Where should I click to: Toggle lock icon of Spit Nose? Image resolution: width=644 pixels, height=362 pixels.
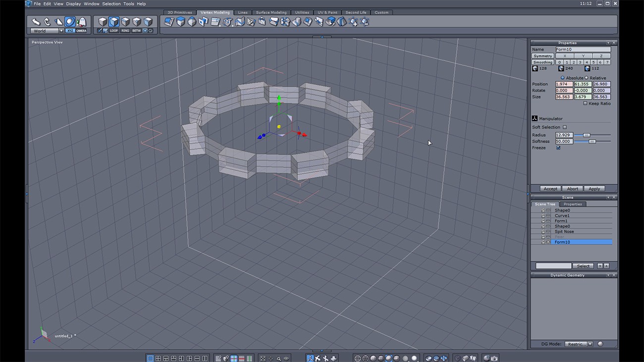(543, 232)
